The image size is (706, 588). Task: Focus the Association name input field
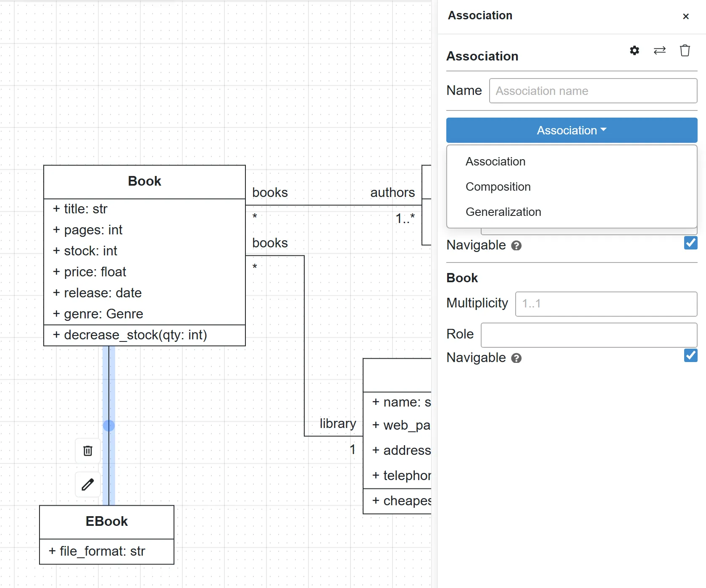(593, 91)
